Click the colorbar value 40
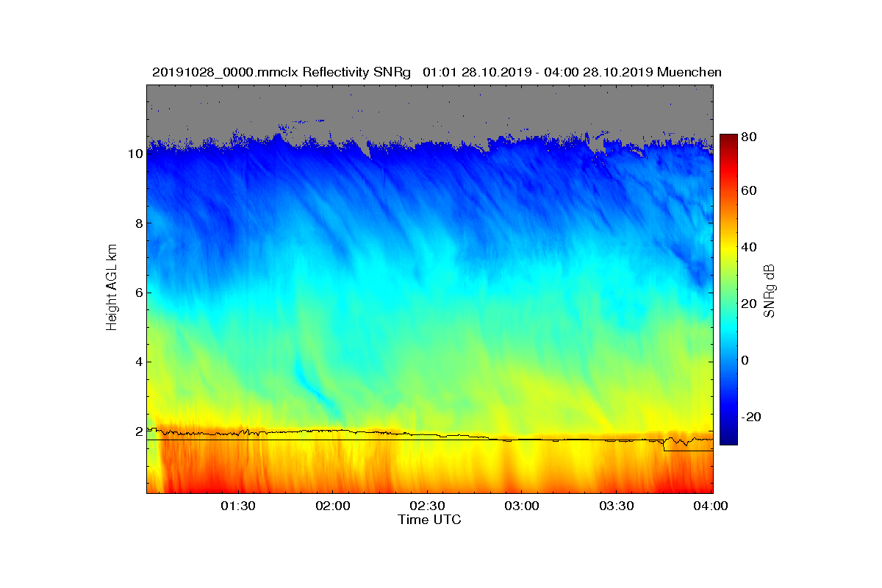The height and width of the screenshot is (588, 882). (x=750, y=247)
